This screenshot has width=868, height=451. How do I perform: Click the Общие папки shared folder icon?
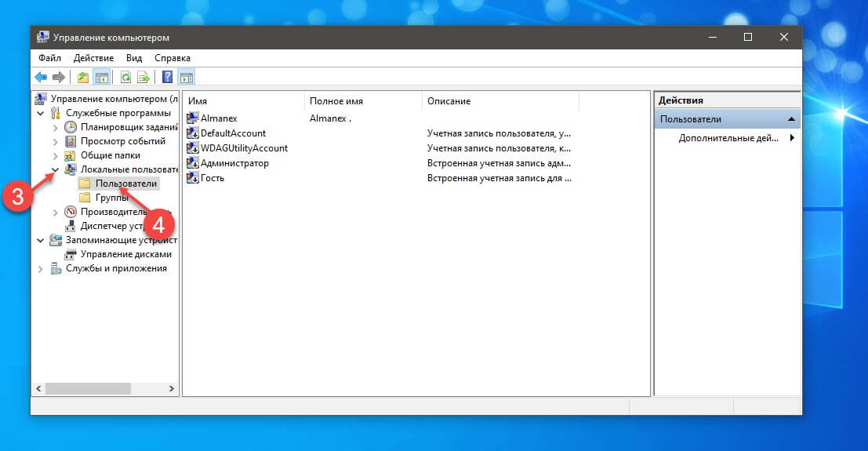71,155
